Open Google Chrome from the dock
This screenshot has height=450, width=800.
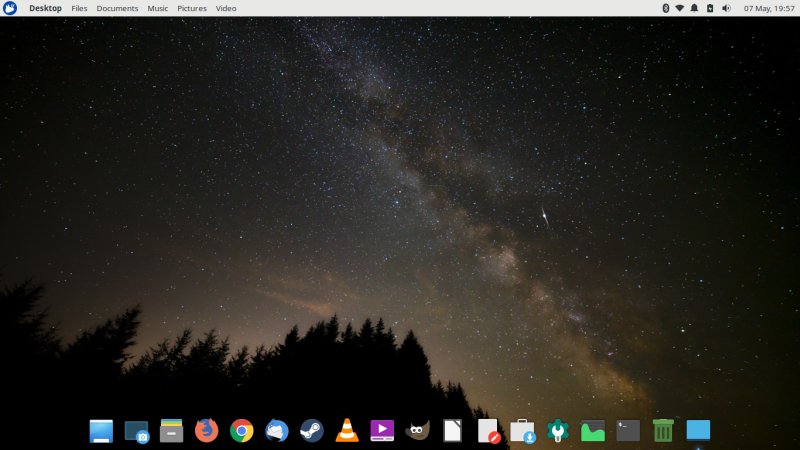241,430
